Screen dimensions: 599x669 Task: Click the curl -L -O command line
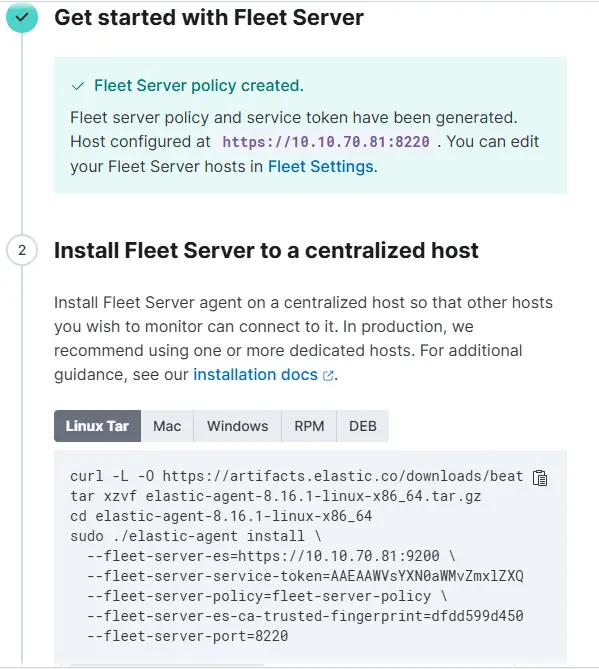pos(297,476)
